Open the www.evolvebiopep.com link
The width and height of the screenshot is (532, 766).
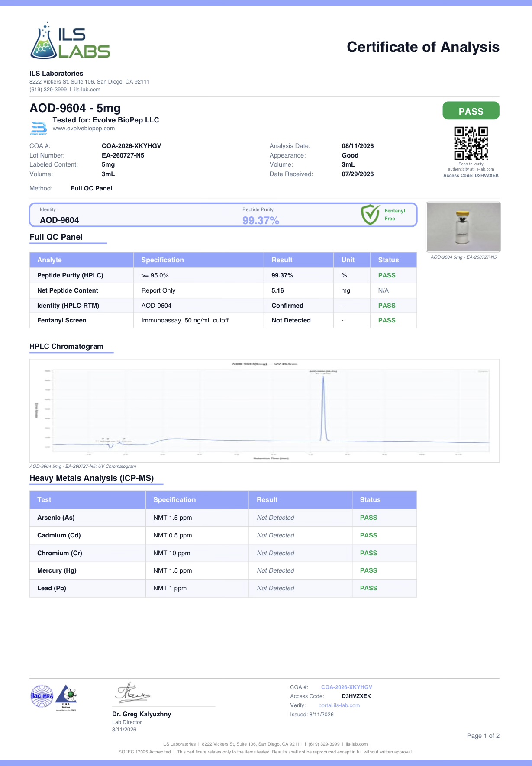[84, 129]
